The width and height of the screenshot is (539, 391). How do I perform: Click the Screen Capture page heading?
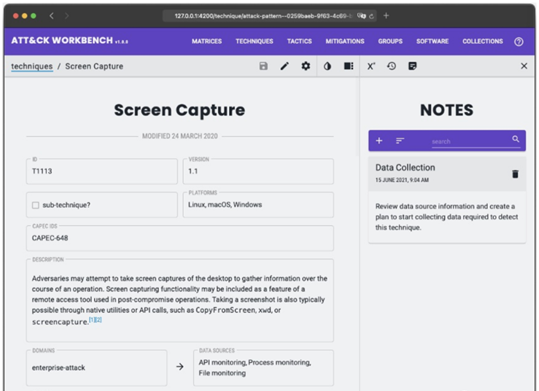coord(179,110)
